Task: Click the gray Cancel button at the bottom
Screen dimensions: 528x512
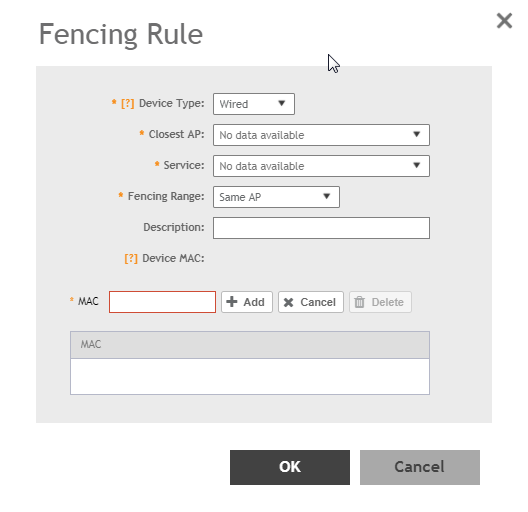Action: click(420, 468)
